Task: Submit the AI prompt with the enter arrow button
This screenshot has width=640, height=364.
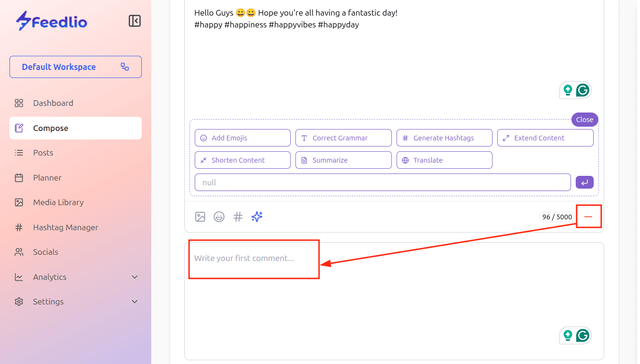Action: 584,182
